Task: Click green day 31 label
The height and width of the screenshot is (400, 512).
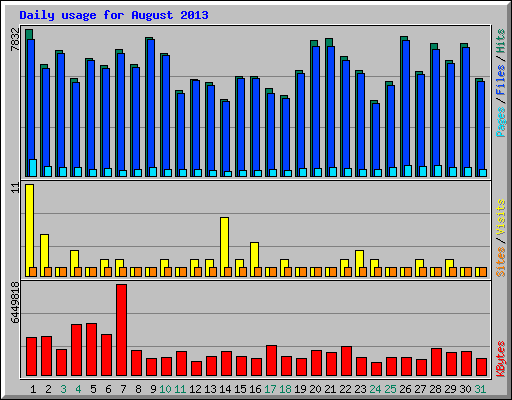Action: pos(480,389)
